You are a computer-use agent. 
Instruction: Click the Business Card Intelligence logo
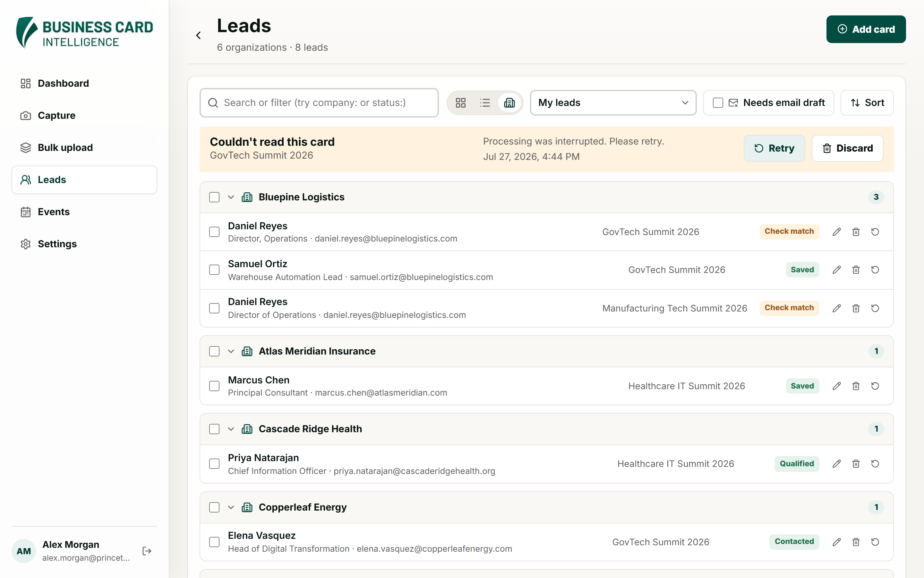coord(84,33)
